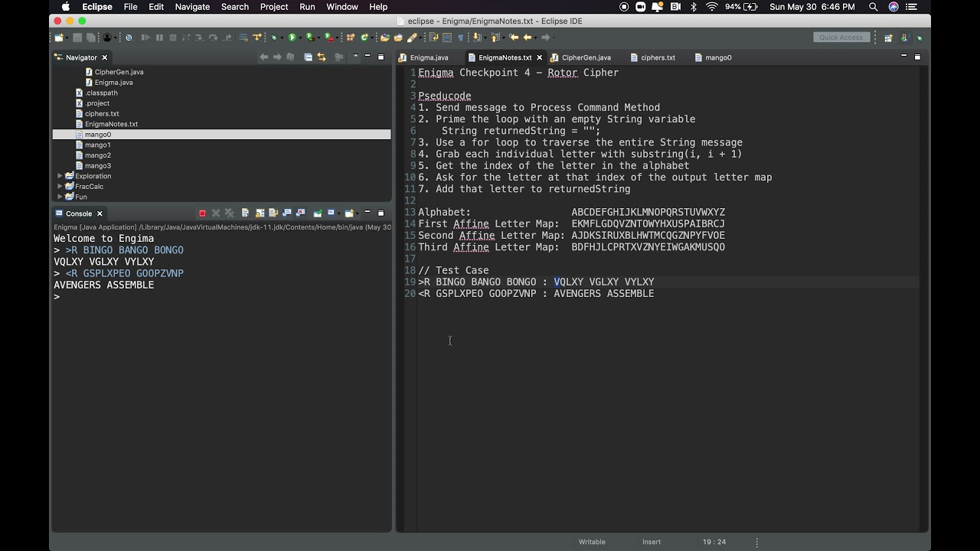Click the Quick Access search field
The image size is (980, 551).
(841, 37)
